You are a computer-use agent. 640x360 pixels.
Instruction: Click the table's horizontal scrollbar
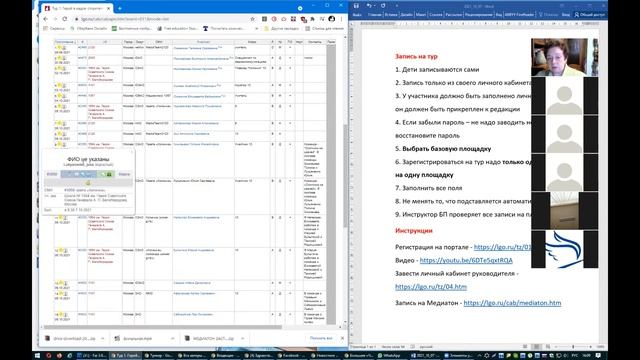[x=163, y=327]
